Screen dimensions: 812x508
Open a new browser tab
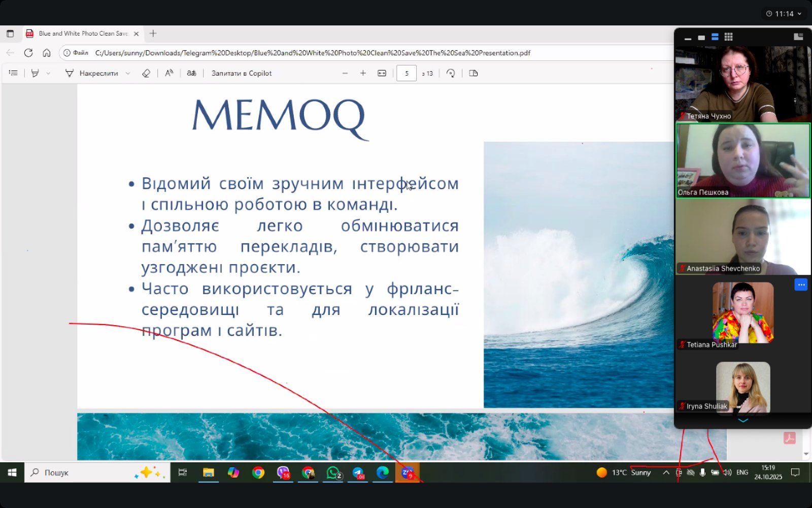coord(153,34)
